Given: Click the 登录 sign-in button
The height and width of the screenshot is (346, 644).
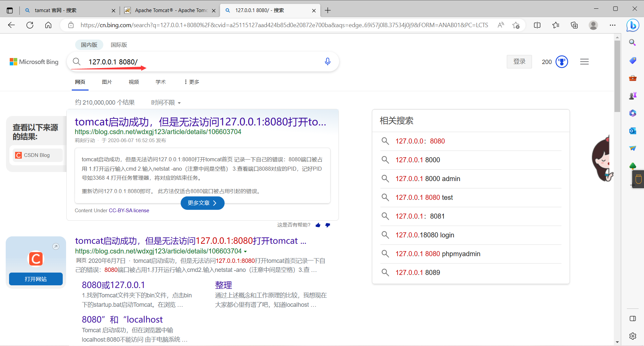Looking at the screenshot, I should (519, 62).
